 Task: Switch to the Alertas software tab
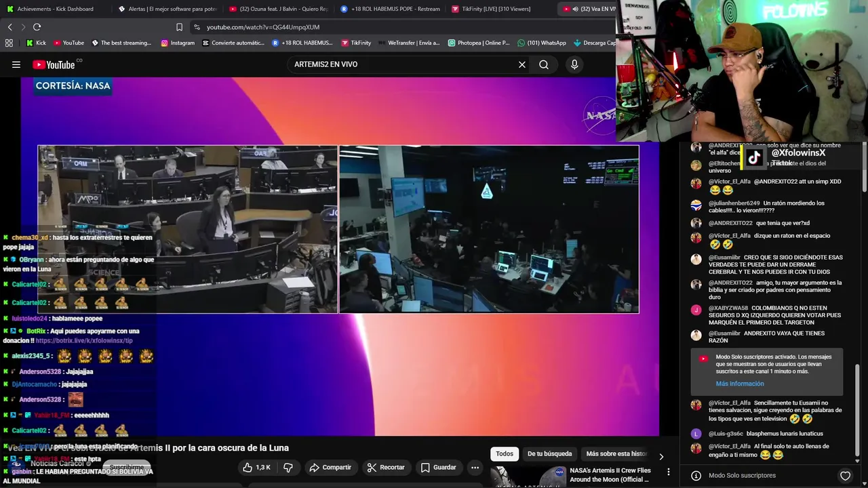pos(167,9)
